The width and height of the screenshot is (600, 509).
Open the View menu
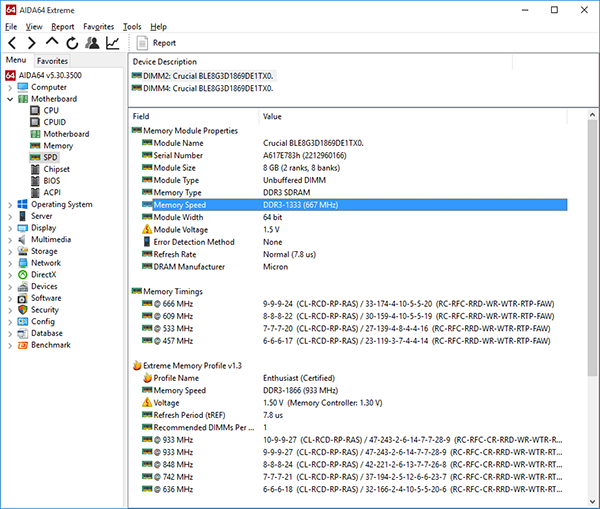(x=34, y=26)
